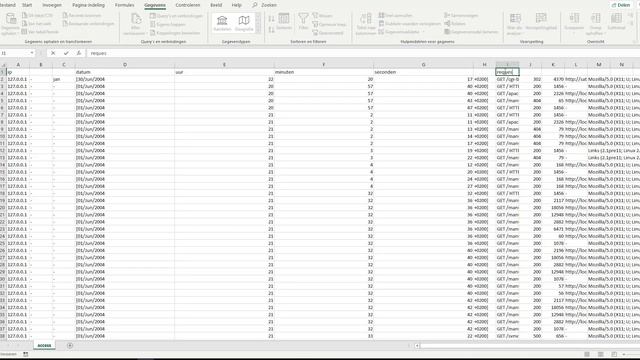Viewport: 640px width, 360px height.
Task: Click the Zoeken search box
Action: tap(265, 5)
